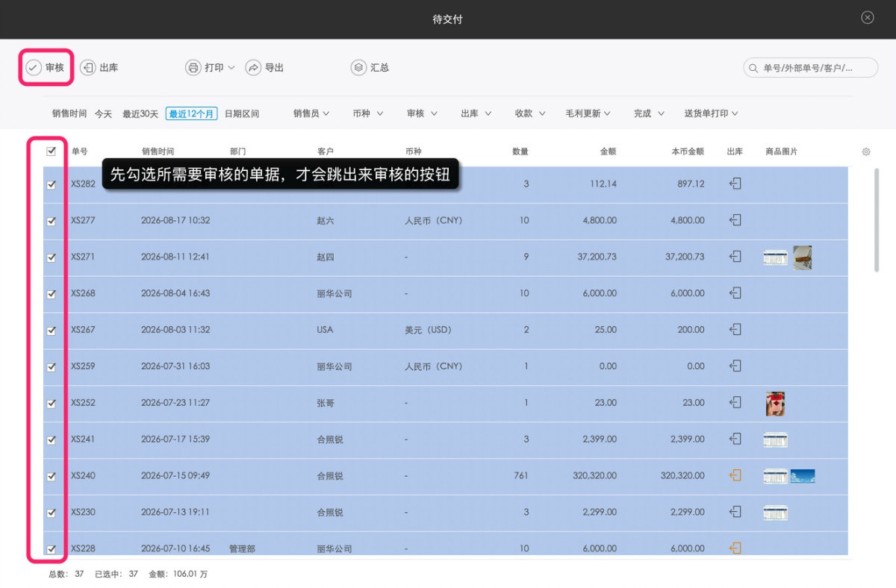Click 管理部 department in row XS228
The height and width of the screenshot is (588, 896).
point(242,549)
